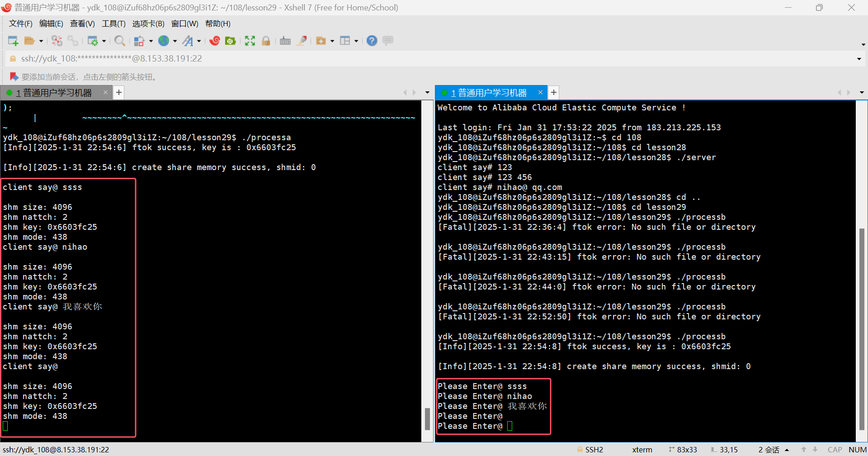Click the virtual Keyboard icon
This screenshot has width=868, height=456.
coord(285,41)
